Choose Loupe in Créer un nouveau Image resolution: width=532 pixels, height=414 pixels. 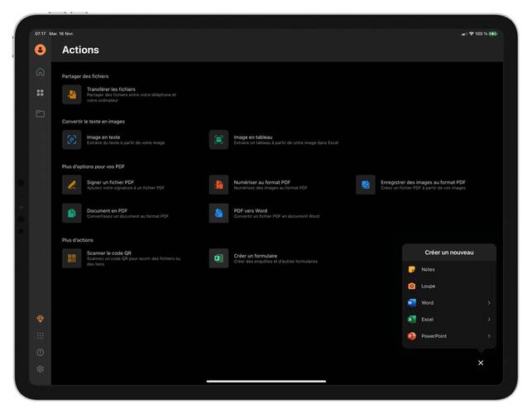pos(449,286)
